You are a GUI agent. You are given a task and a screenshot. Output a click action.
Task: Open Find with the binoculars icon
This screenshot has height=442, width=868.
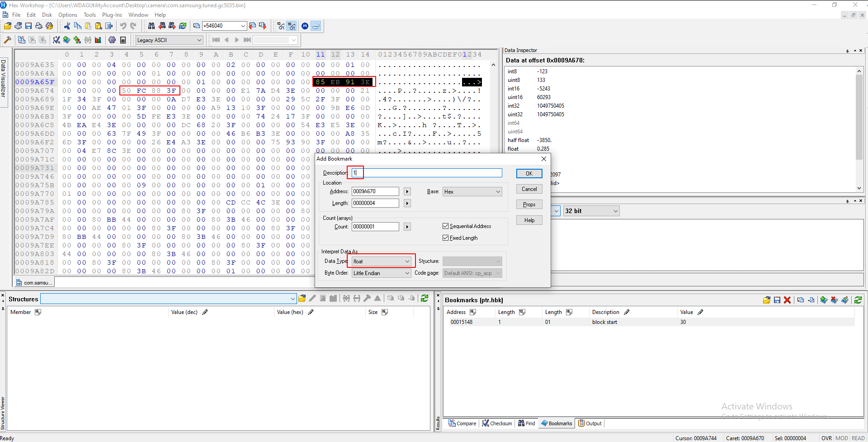pyautogui.click(x=151, y=26)
